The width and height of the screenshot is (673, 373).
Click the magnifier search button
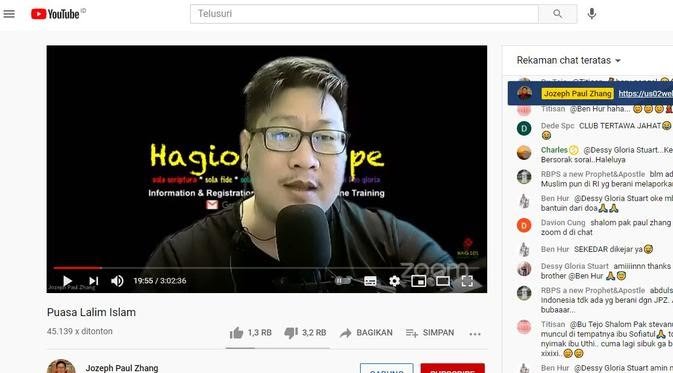tap(558, 14)
